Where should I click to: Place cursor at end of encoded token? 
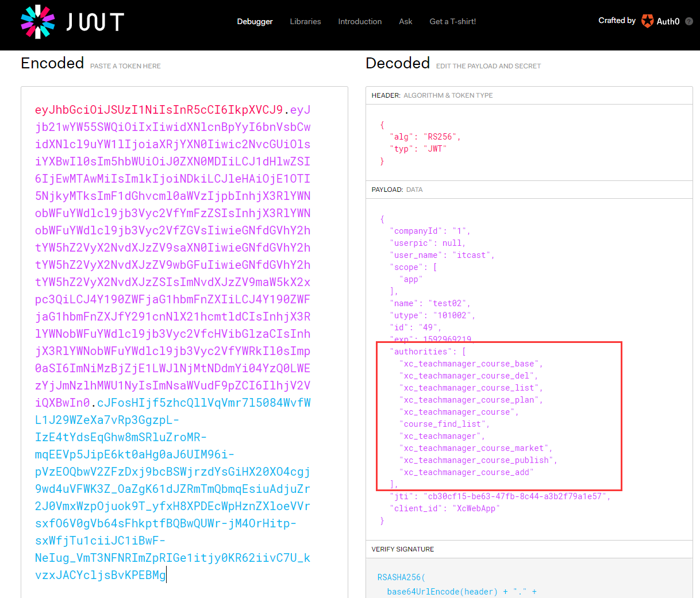point(166,575)
